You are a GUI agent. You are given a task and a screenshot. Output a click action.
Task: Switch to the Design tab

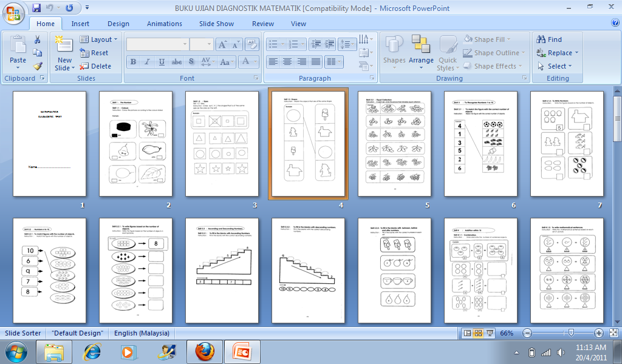118,24
